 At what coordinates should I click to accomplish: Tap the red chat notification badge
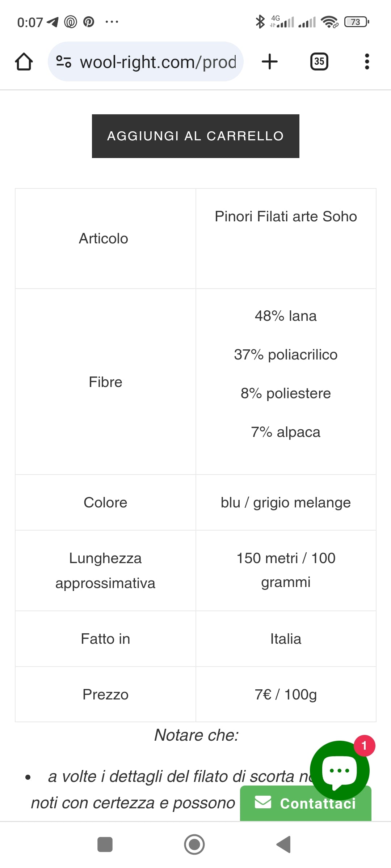pyautogui.click(x=364, y=746)
